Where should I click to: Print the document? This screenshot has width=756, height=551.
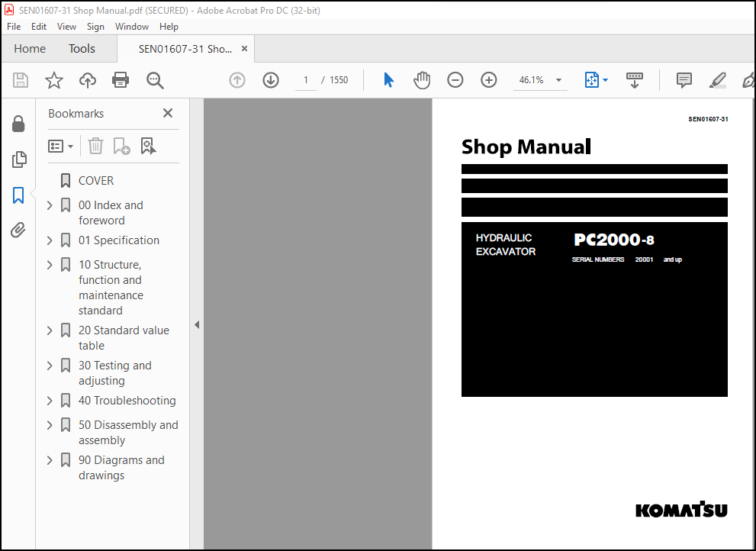point(121,80)
